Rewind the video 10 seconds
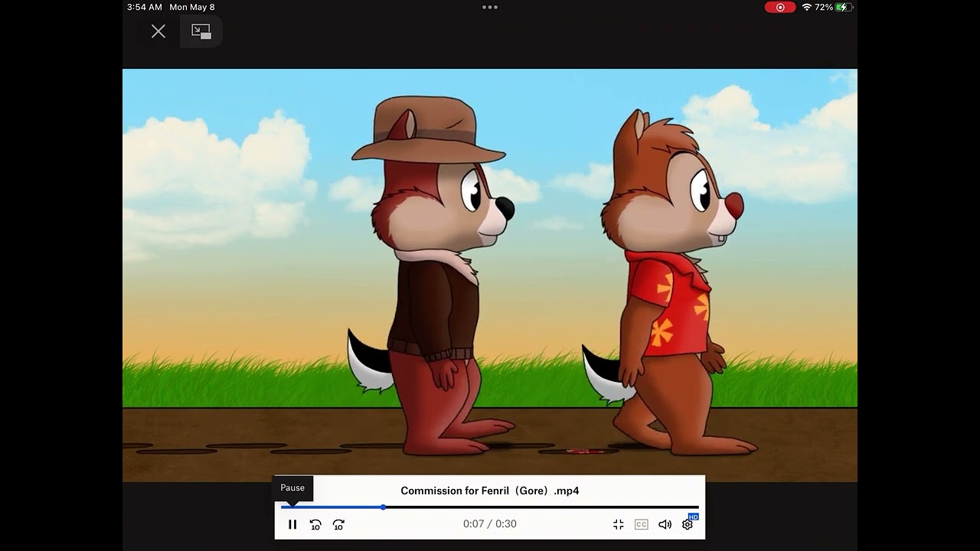 pos(315,524)
